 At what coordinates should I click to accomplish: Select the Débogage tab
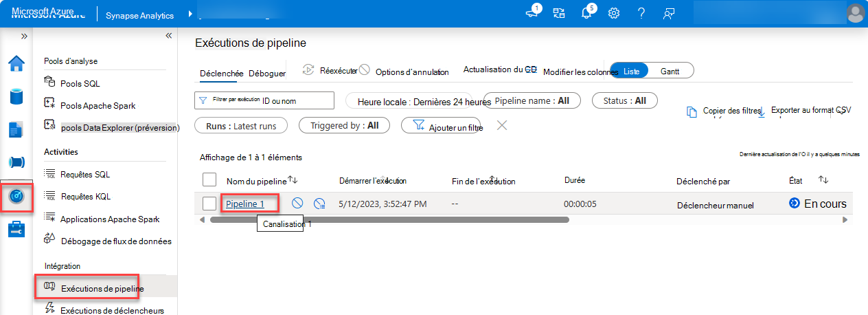click(267, 74)
